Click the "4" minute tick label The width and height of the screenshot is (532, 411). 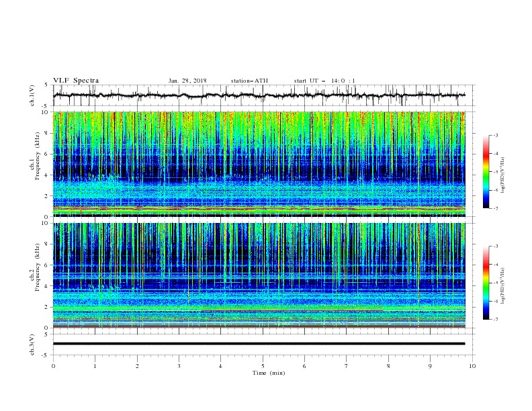pyautogui.click(x=220, y=366)
